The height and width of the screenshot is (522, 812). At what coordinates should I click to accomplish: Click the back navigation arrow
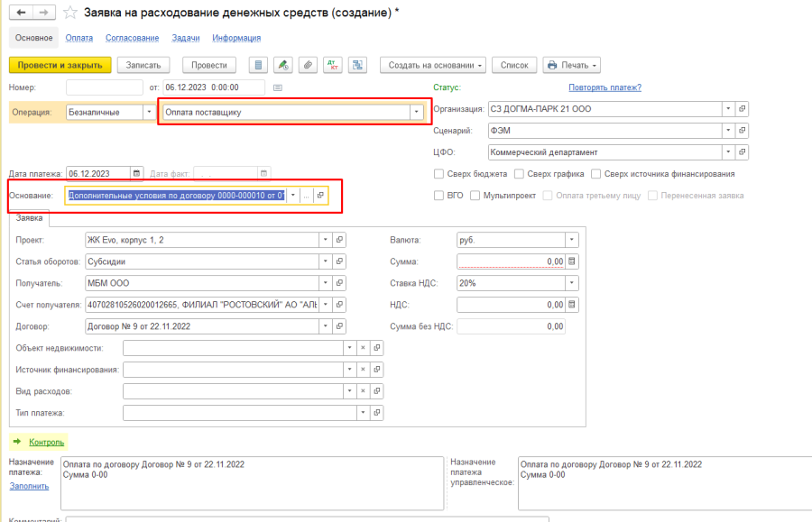(x=22, y=14)
